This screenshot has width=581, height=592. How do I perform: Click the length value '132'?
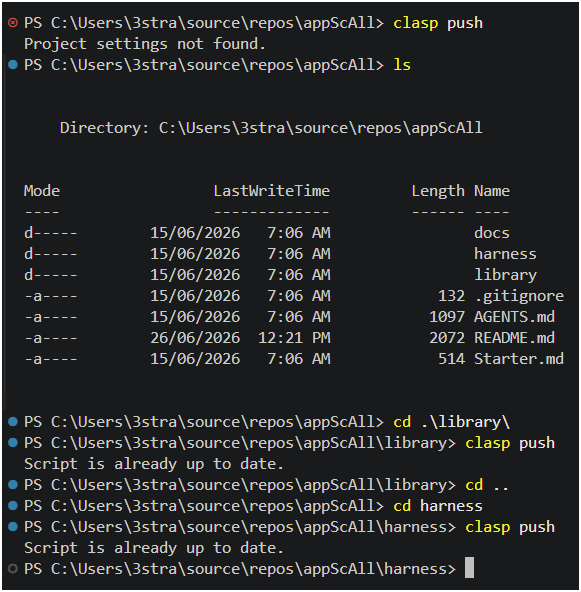(452, 296)
